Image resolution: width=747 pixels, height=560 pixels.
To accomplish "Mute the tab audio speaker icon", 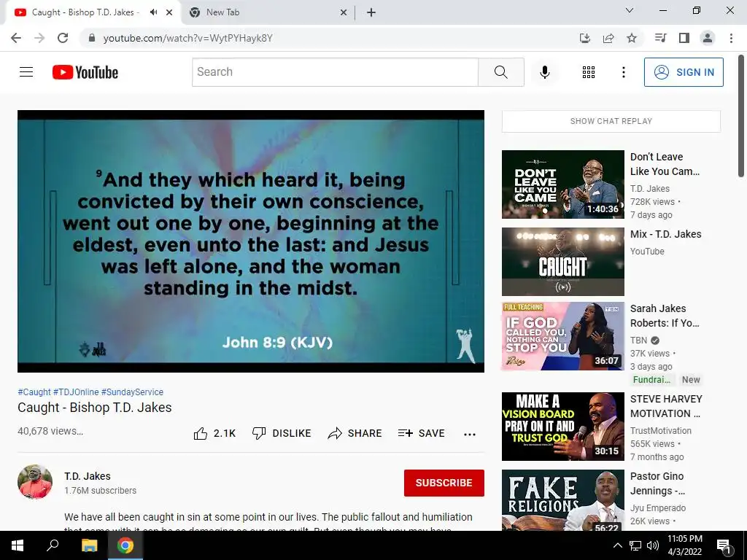I will pyautogui.click(x=153, y=12).
